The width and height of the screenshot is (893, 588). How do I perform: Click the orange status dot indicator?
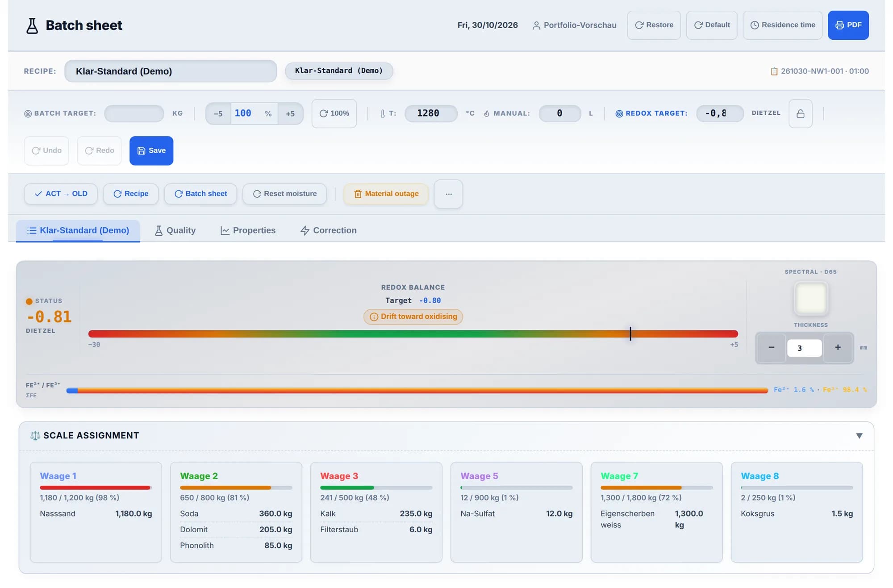click(29, 301)
